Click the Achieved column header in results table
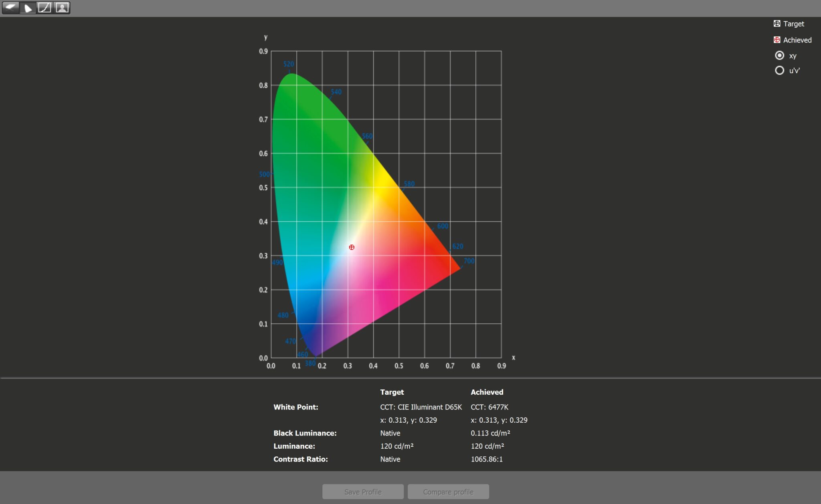The image size is (821, 504). pos(487,392)
